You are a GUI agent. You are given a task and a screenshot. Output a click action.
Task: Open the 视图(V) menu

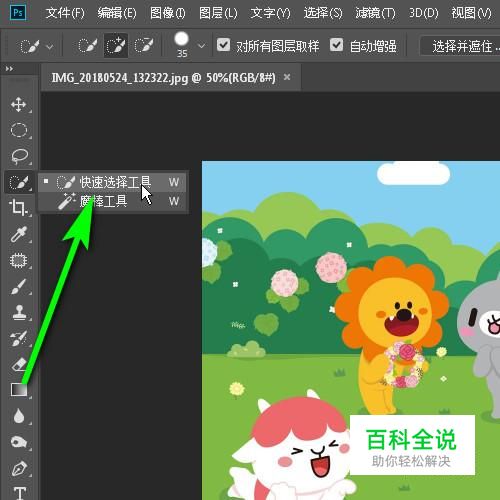[x=471, y=13]
